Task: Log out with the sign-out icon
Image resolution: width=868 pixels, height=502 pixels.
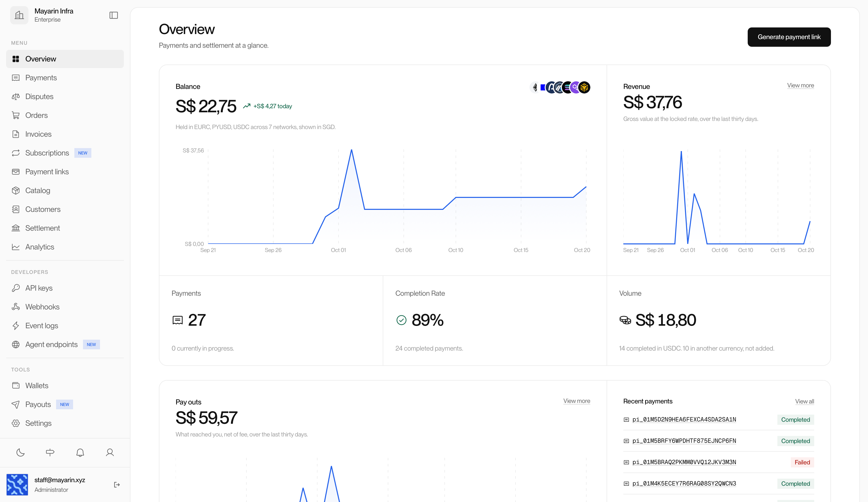Action: [117, 484]
